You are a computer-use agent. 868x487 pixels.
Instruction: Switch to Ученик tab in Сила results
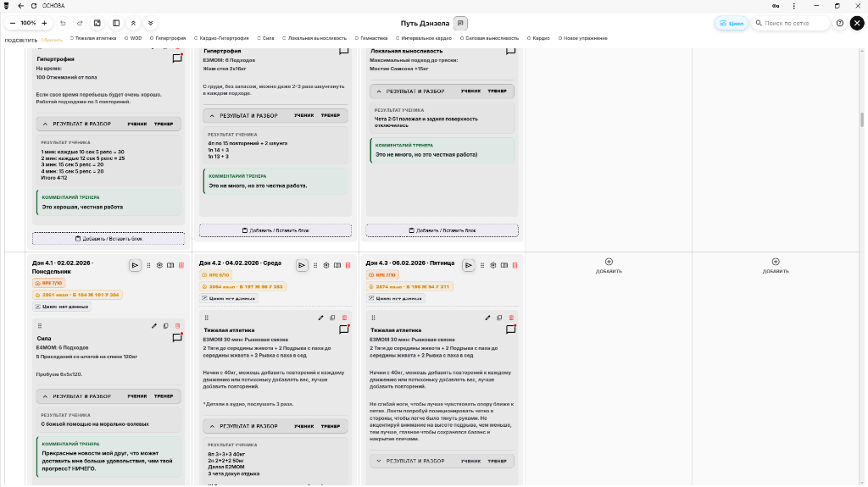(137, 396)
